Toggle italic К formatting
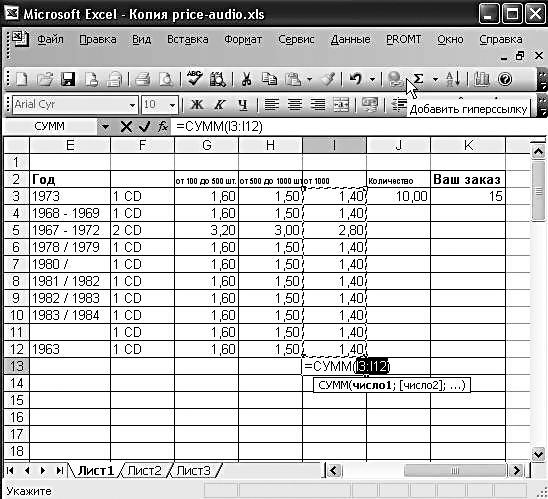The height and width of the screenshot is (499, 548). coord(220,105)
